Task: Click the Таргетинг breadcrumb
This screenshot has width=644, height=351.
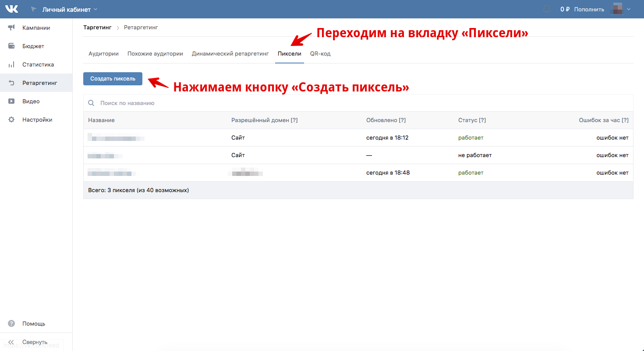Action: click(x=97, y=27)
